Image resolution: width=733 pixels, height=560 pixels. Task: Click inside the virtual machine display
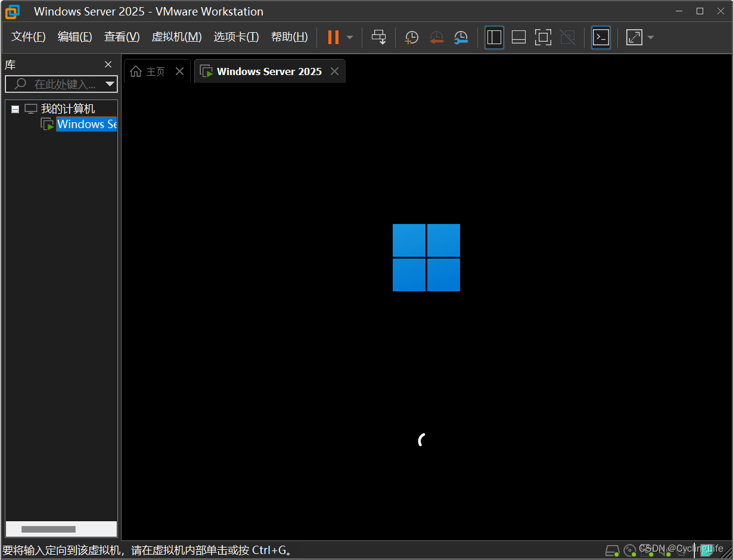coord(427,312)
